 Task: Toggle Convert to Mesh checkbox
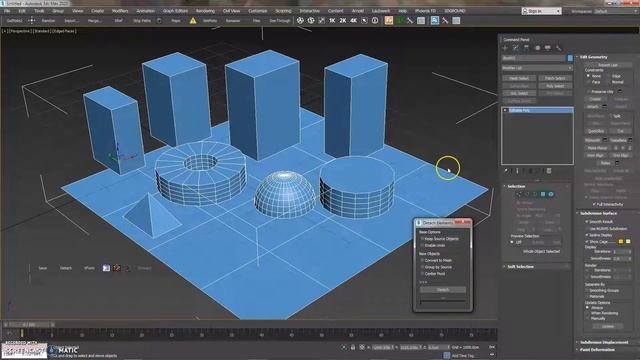pyautogui.click(x=422, y=260)
